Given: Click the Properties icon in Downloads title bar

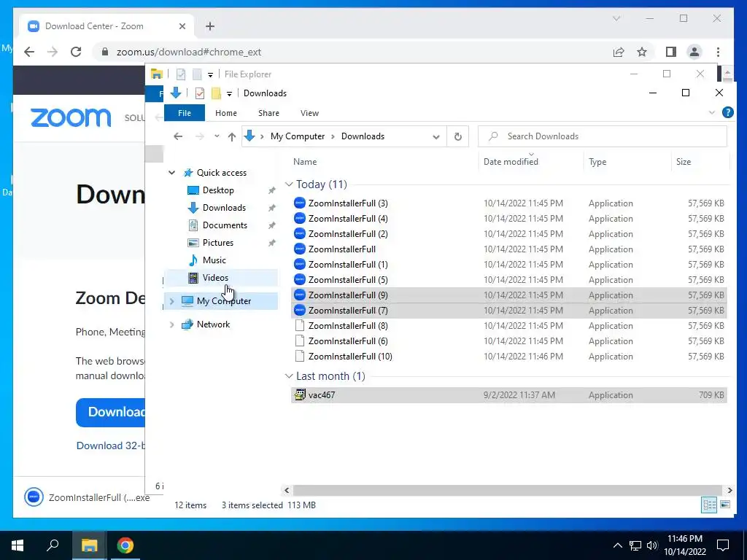Looking at the screenshot, I should point(200,93).
